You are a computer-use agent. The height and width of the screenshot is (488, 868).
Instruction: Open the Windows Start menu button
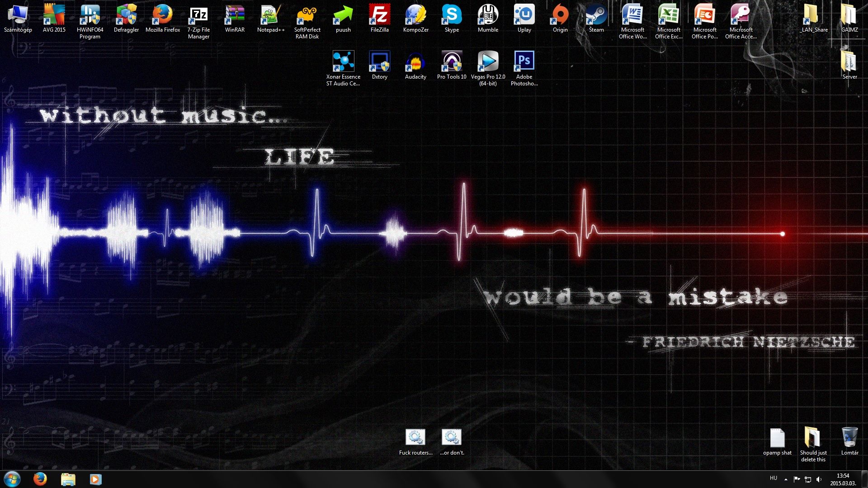pyautogui.click(x=12, y=479)
